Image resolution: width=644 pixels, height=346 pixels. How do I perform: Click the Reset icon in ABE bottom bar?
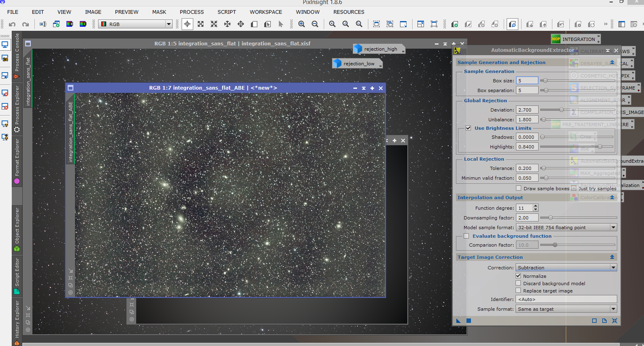[x=614, y=320]
